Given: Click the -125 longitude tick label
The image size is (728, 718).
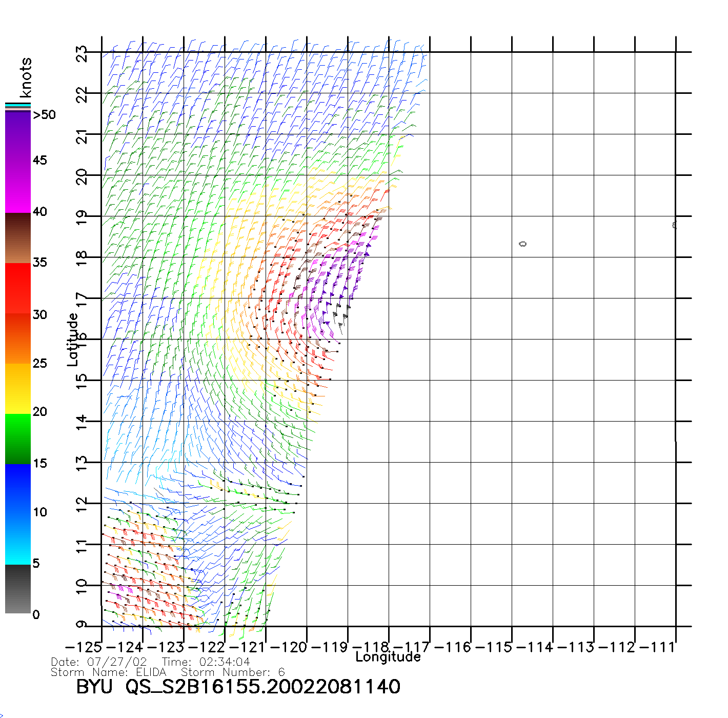Looking at the screenshot, I should coord(83,647).
